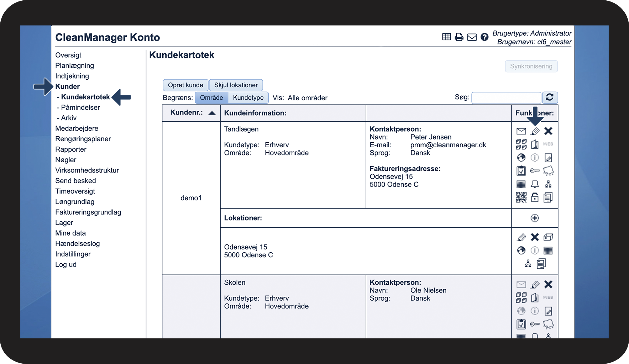629x364 pixels.
Task: Open four-boxes icon for Skolen
Action: 521,297
